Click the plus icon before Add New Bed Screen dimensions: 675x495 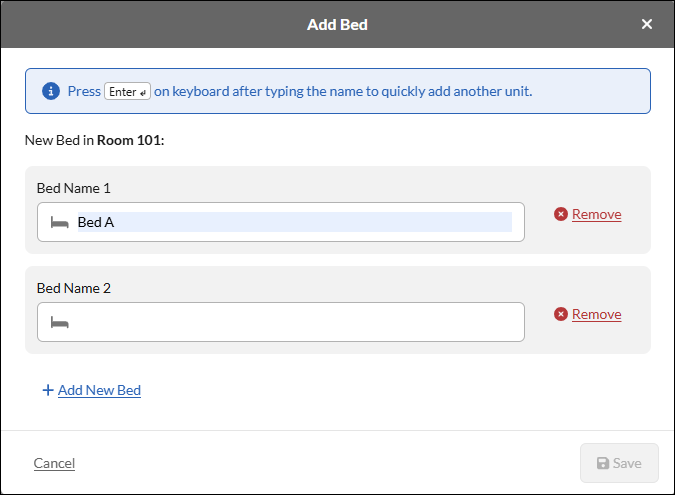48,390
